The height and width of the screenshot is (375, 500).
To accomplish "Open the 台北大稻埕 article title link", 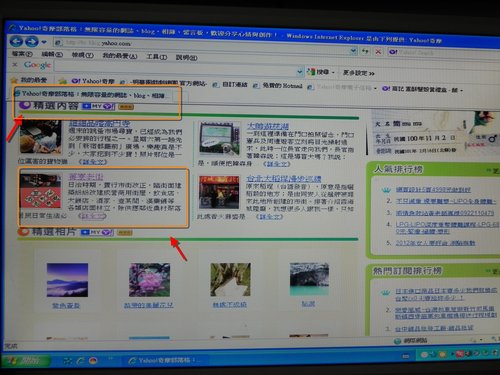I will (x=284, y=178).
